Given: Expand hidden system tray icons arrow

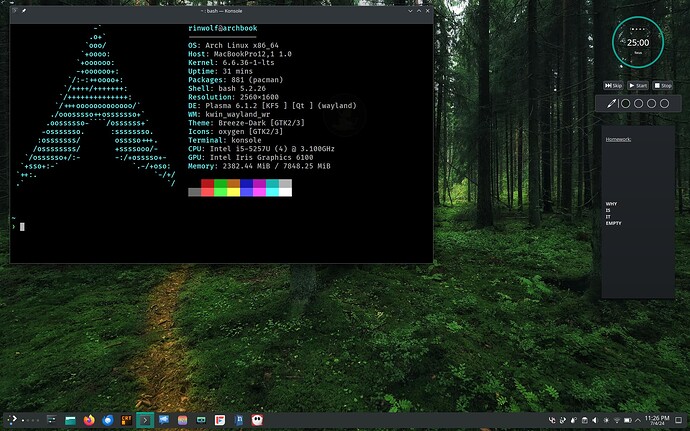Looking at the screenshot, I should [638, 420].
